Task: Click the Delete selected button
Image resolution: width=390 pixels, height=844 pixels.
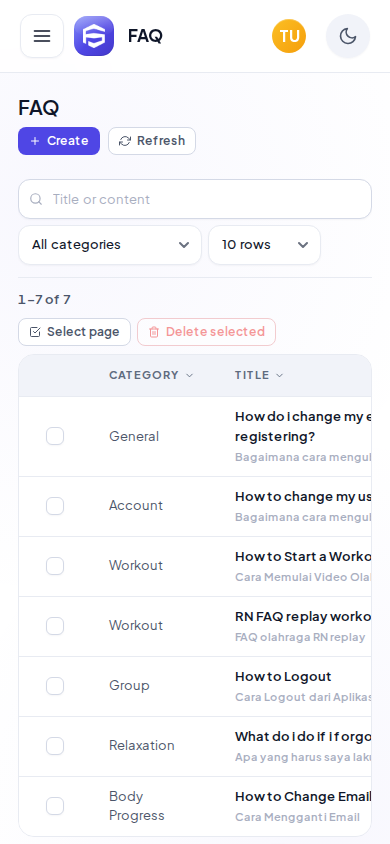Action: (x=207, y=332)
